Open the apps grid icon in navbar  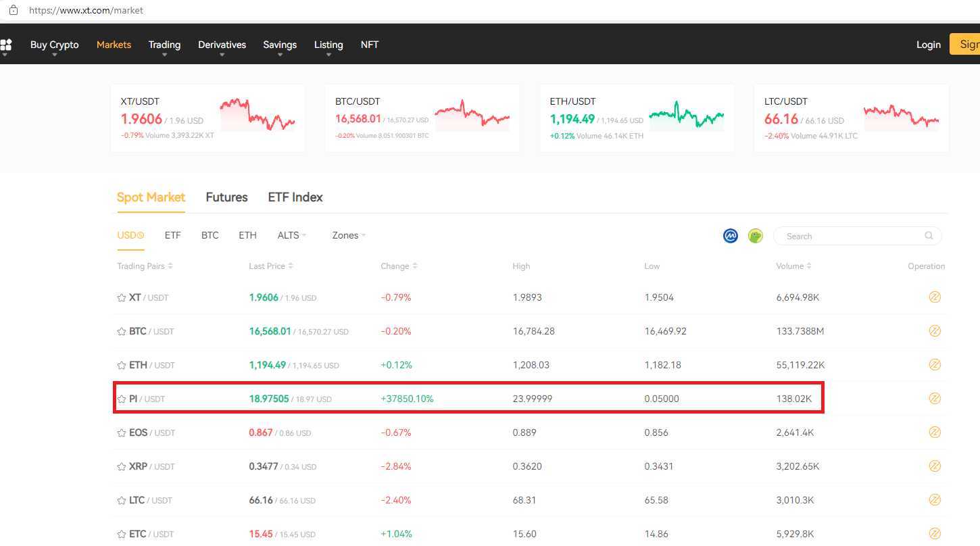pos(6,45)
